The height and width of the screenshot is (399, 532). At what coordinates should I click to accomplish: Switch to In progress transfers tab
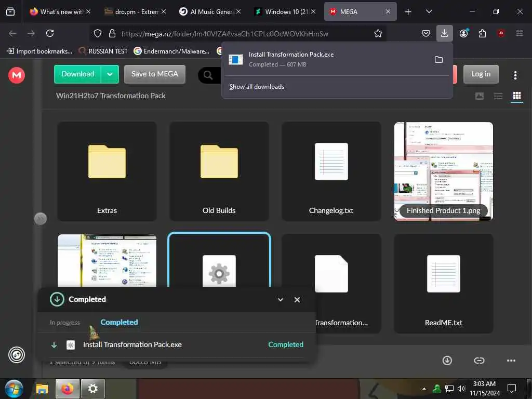pyautogui.click(x=65, y=322)
